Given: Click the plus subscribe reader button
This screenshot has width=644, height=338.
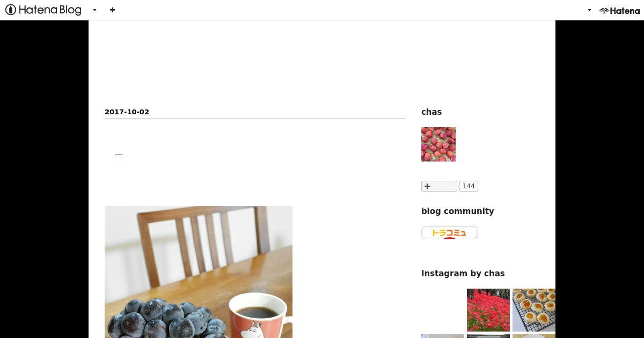Looking at the screenshot, I should click(439, 186).
